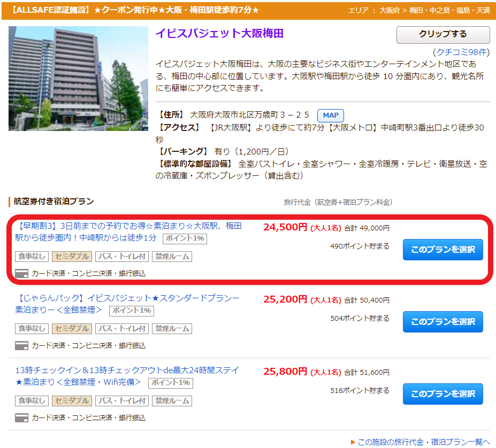Image resolution: width=496 pixels, height=448 pixels.
Task: Click the セミダブル tag in 早期割3 plan
Action: 72,257
